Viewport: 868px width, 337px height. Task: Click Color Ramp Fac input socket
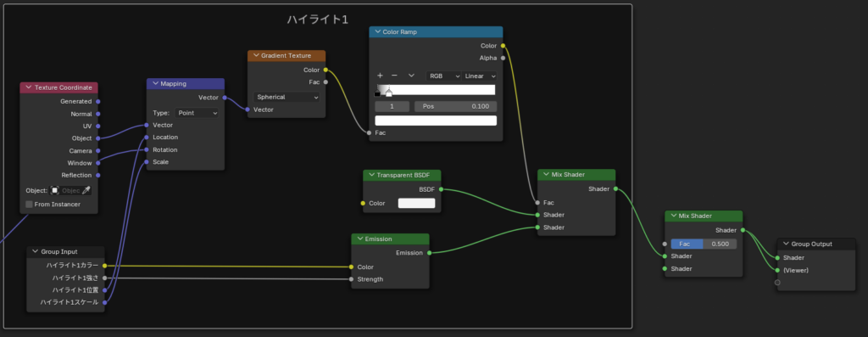[x=370, y=132]
